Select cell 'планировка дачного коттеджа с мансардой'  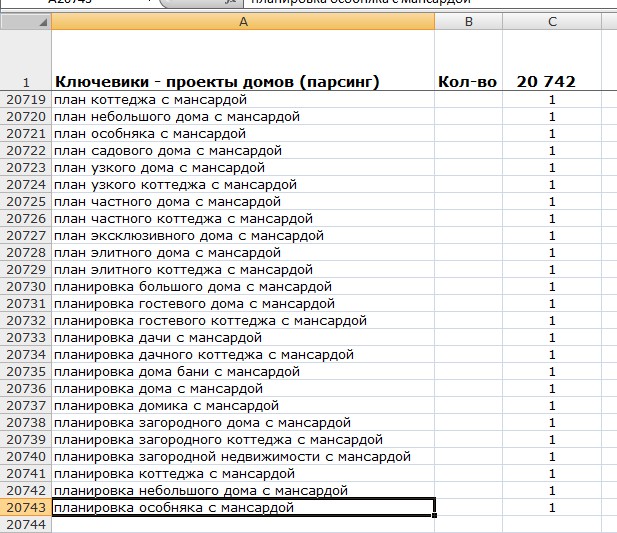pyautogui.click(x=243, y=354)
